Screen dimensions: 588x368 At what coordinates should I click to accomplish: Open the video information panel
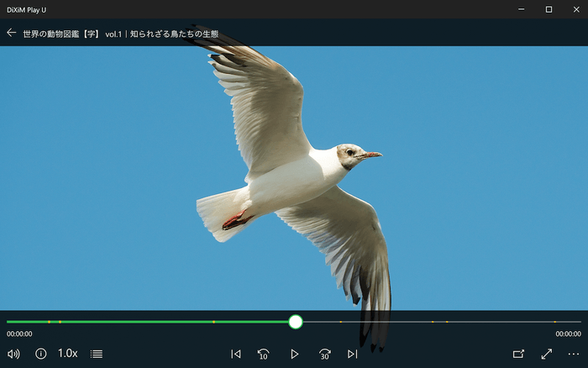pos(41,354)
